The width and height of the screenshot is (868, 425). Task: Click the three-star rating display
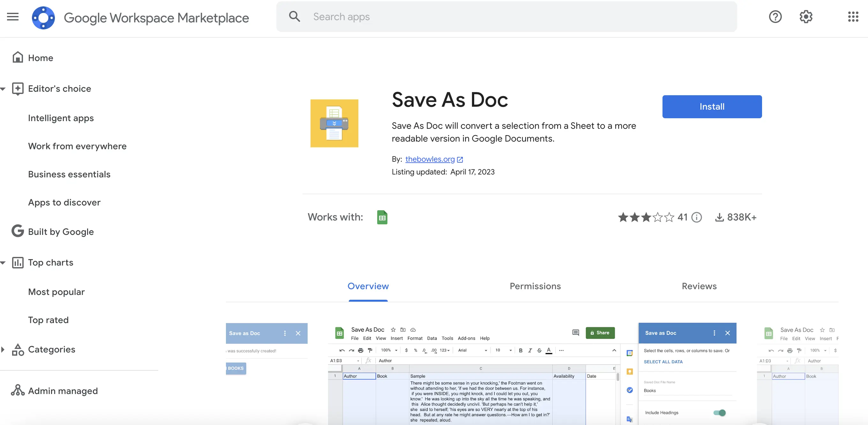646,217
